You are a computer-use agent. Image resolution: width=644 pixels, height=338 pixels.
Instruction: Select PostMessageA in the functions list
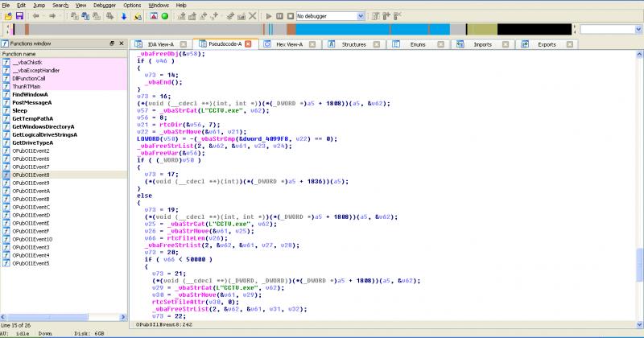point(64,103)
